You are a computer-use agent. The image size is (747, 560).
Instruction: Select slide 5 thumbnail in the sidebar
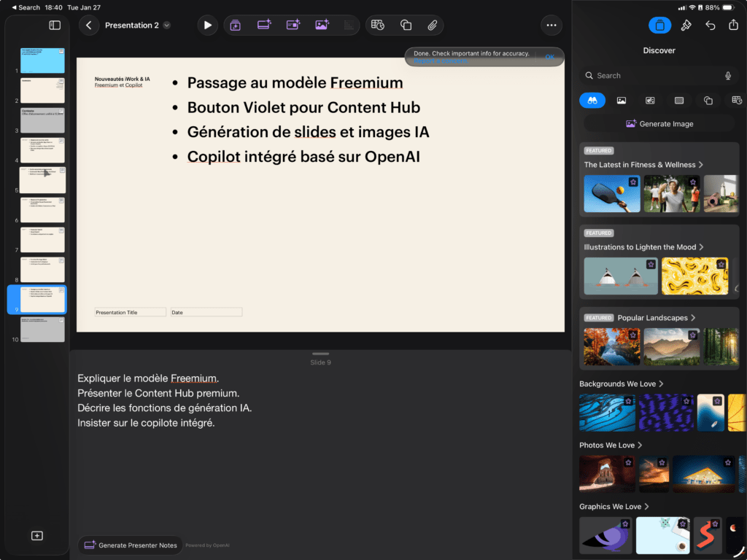[42, 179]
